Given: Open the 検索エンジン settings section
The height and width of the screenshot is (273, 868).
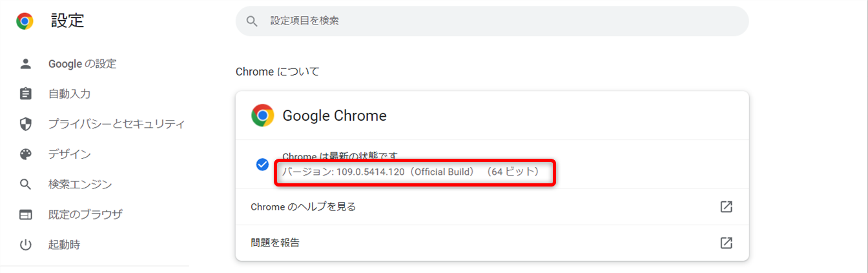Looking at the screenshot, I should pos(80,185).
